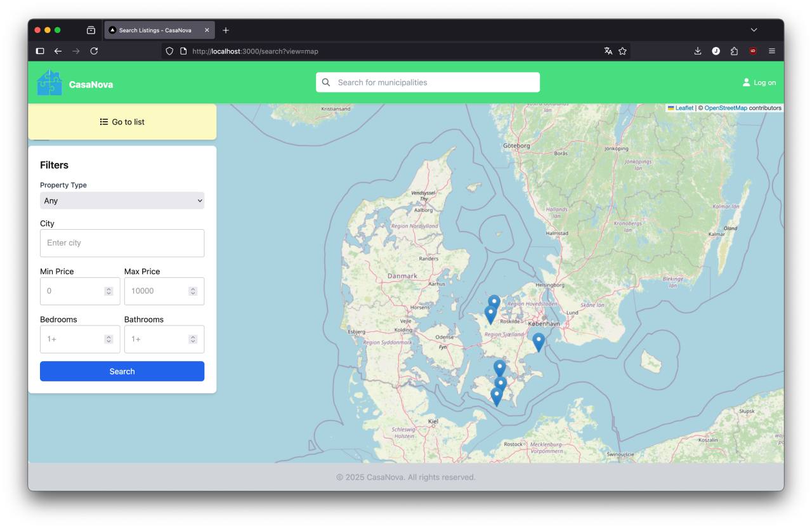Viewport: 812px width, 528px height.
Task: Open the browser hamburger application menu
Action: pos(771,51)
